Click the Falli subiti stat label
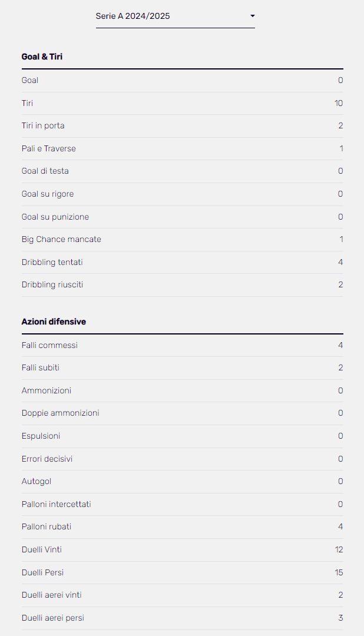The image size is (364, 636). pyautogui.click(x=41, y=368)
